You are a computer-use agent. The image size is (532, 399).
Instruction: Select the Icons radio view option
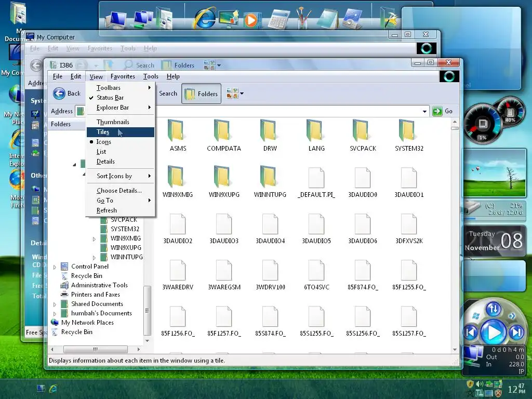click(x=121, y=142)
